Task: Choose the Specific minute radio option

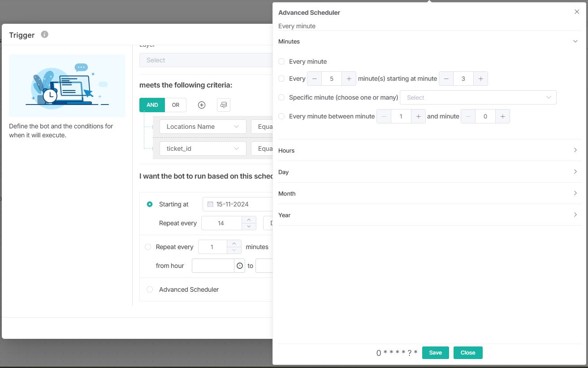Action: coord(281,97)
